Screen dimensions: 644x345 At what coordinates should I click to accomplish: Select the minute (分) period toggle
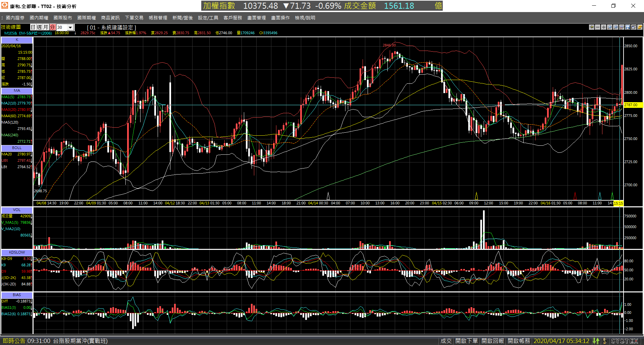tap(52, 27)
